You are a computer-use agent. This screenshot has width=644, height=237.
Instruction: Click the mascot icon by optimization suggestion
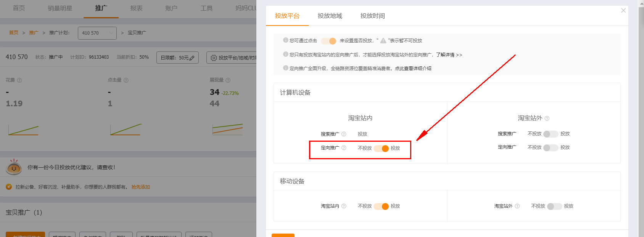click(x=14, y=167)
